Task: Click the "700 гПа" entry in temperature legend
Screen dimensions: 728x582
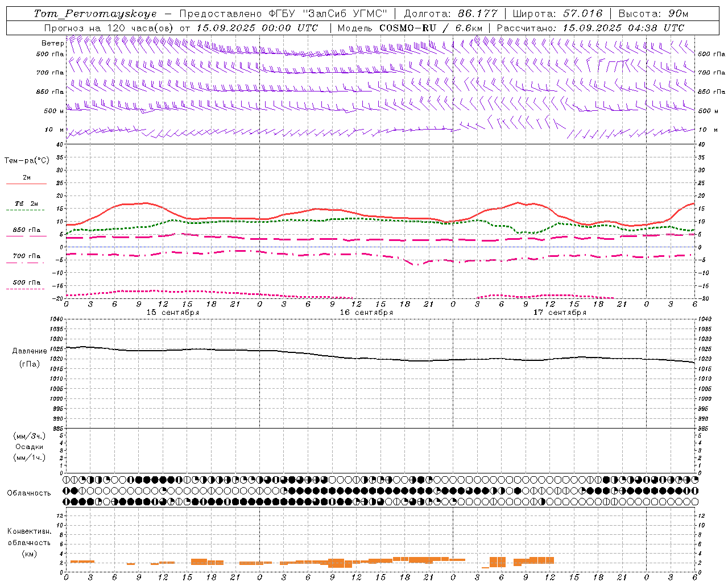Action: [x=27, y=256]
